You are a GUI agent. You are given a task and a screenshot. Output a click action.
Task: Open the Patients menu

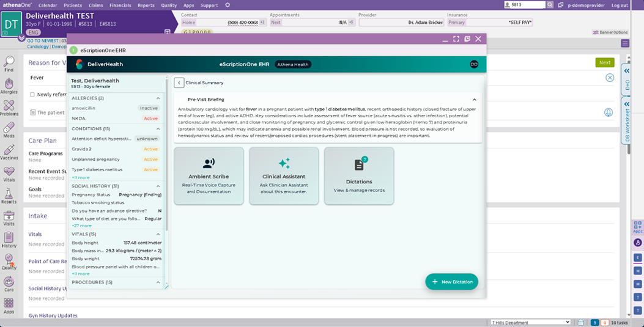tap(73, 6)
